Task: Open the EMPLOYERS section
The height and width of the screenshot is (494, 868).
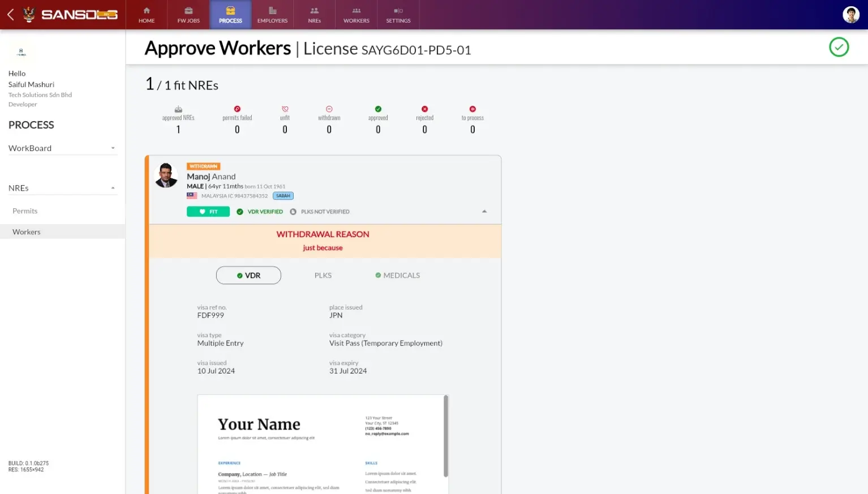Action: coord(272,15)
